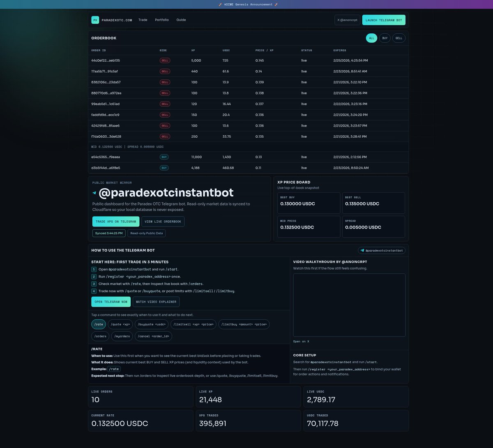Viewport: 493px width, 448px height.
Task: Select the /orders command chip
Action: point(100,336)
